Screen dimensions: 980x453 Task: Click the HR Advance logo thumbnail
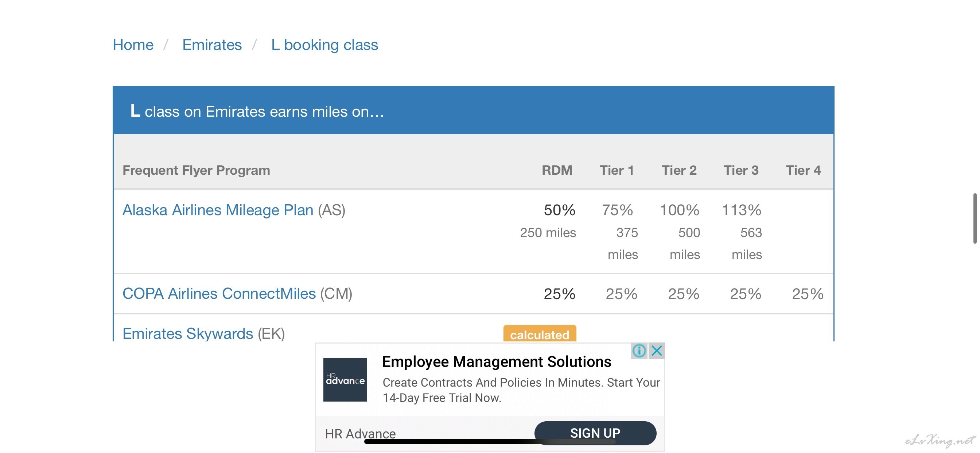pos(345,380)
